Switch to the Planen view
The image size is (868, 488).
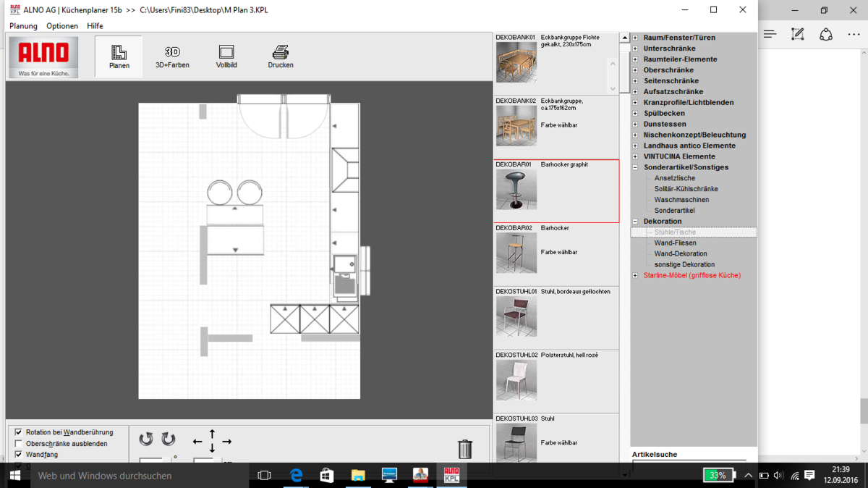coord(119,56)
